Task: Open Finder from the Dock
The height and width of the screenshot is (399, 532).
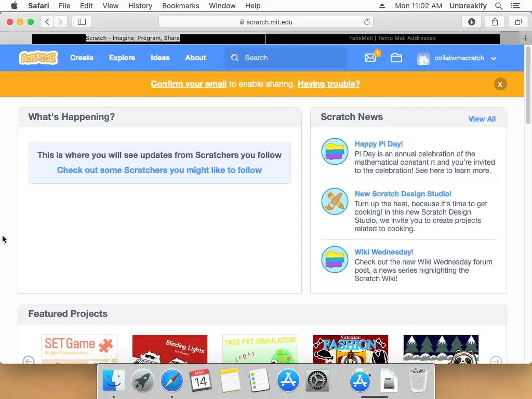Action: (x=113, y=380)
